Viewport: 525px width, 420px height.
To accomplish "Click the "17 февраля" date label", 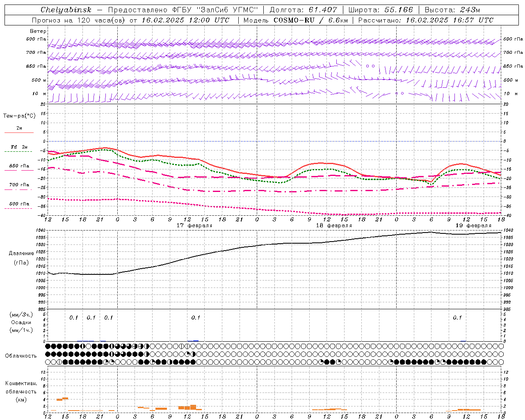I will tap(194, 226).
